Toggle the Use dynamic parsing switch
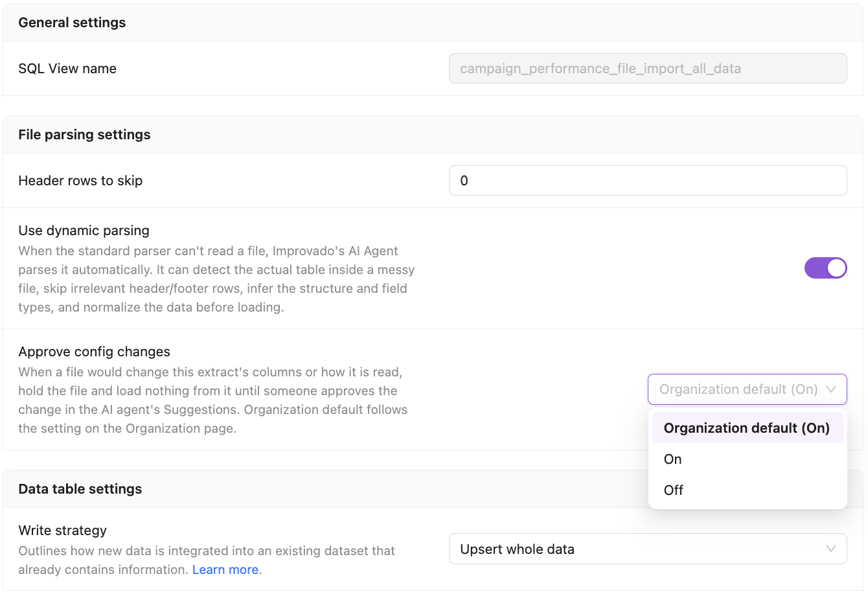 [825, 268]
